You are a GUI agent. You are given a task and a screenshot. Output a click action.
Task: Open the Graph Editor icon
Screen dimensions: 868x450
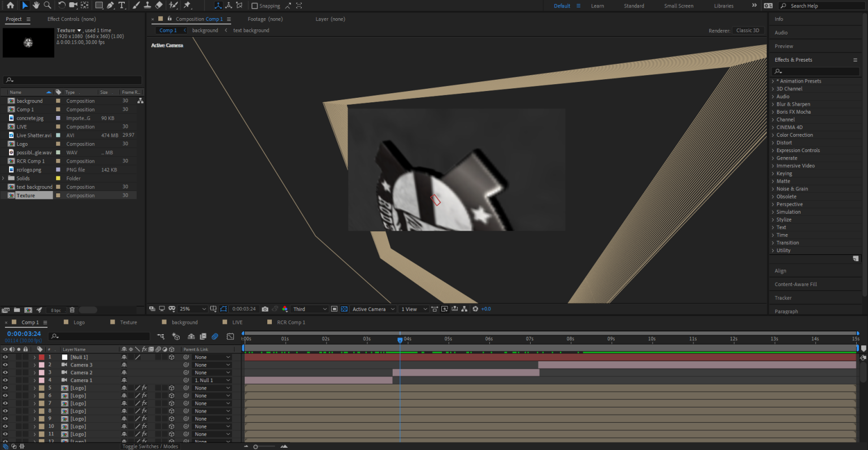pos(230,336)
